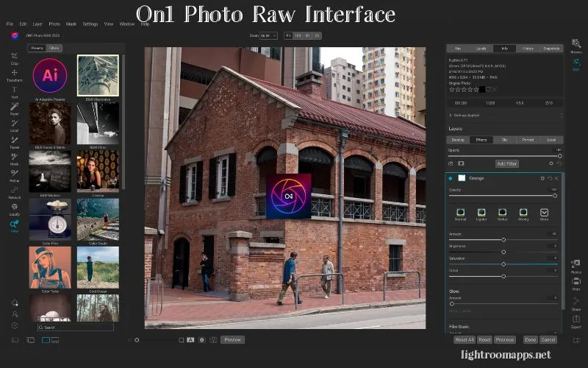This screenshot has width=588, height=368.
Task: Open the Zoom level dropdown
Action: tap(264, 35)
